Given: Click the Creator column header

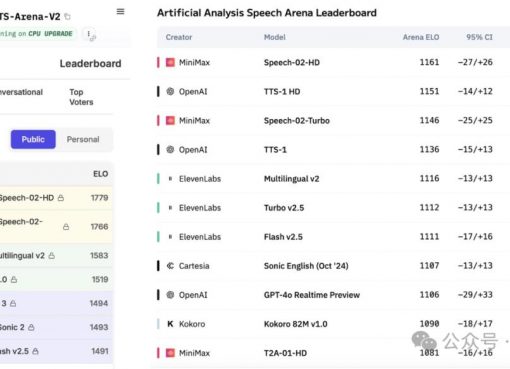Looking at the screenshot, I should coord(179,37).
